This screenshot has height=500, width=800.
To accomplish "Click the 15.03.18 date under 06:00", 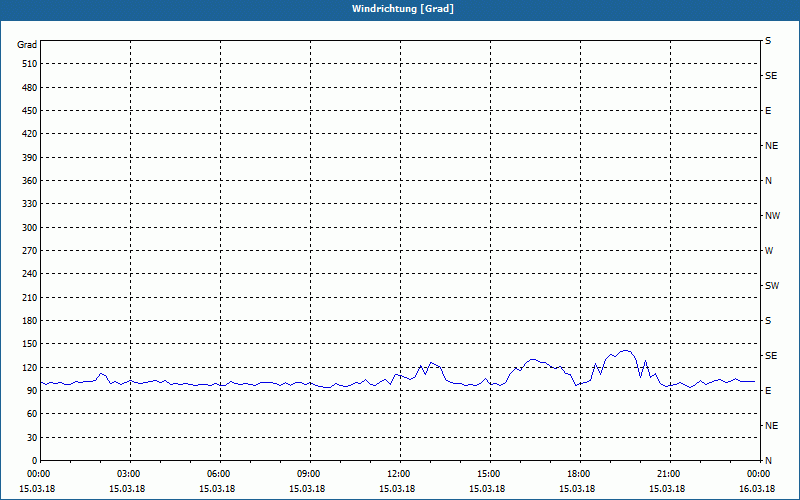I will (217, 489).
